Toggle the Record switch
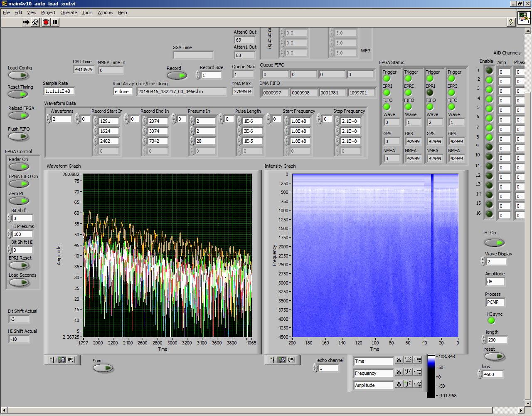 point(177,75)
